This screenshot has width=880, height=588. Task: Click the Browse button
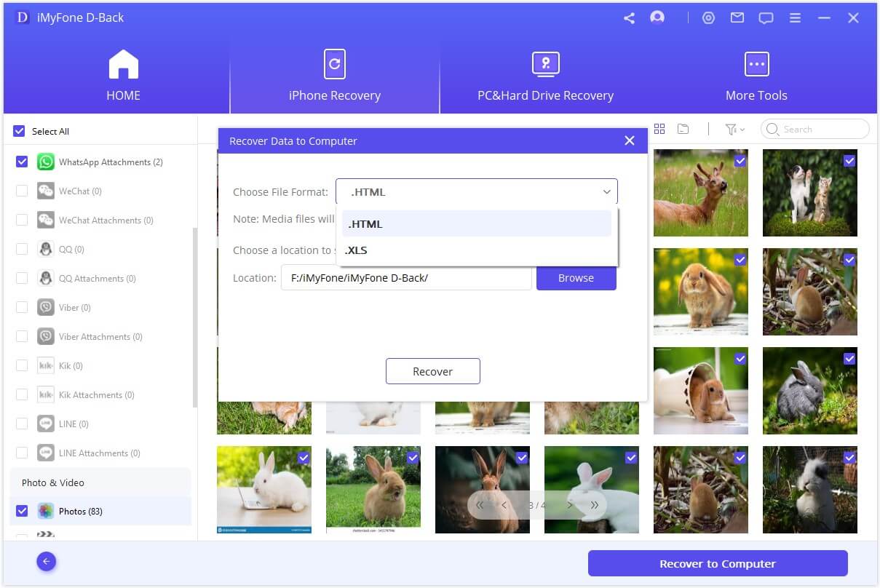coord(576,278)
